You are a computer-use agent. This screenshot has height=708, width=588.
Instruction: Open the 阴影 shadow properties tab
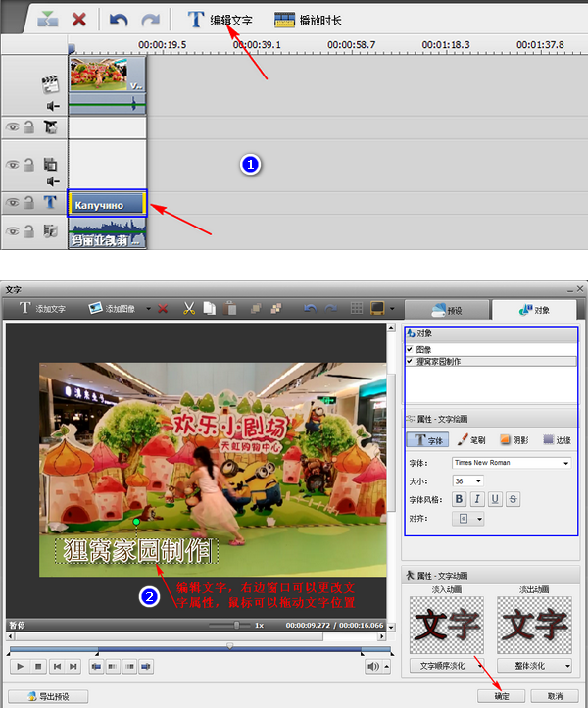click(514, 439)
